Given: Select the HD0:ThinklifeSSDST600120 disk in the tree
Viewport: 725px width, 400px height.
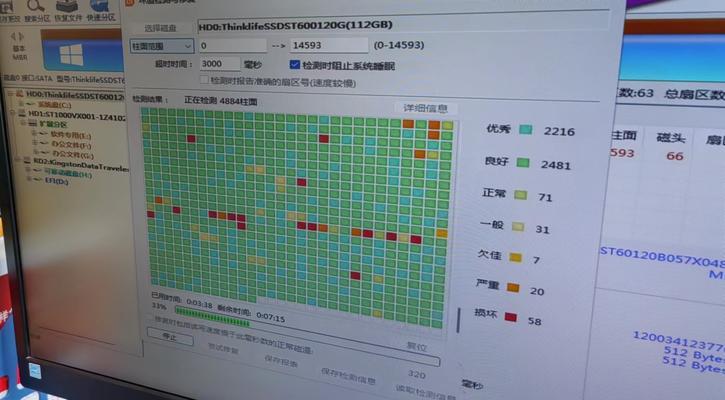Looking at the screenshot, I should coord(75,96).
